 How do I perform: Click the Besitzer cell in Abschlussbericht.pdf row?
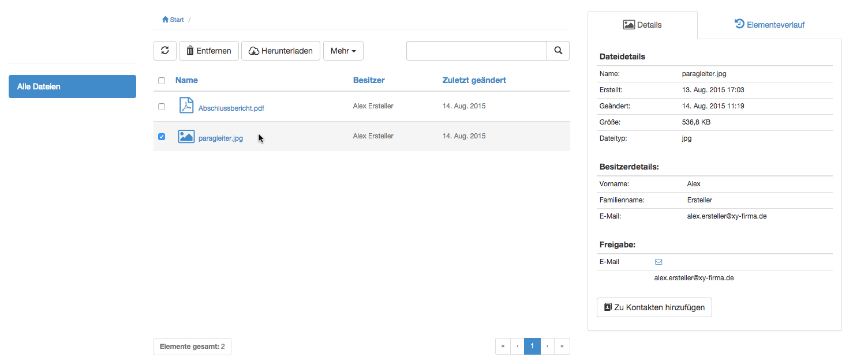(x=373, y=106)
